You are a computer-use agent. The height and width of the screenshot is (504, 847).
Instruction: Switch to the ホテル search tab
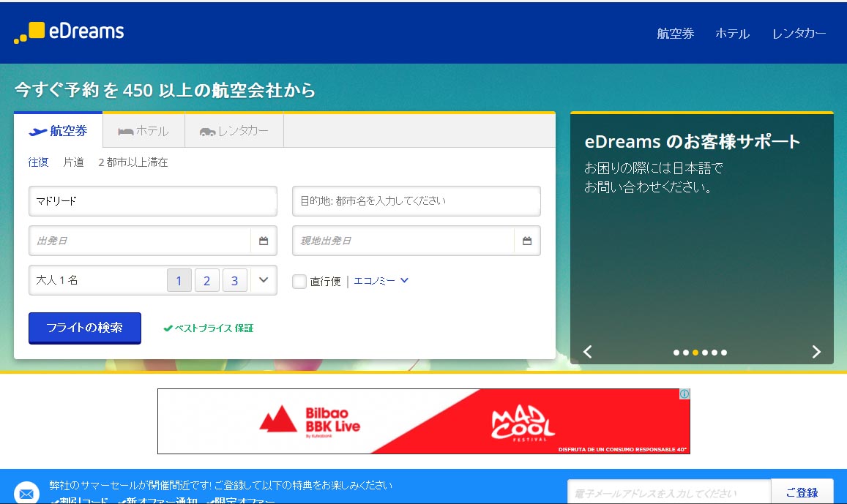pos(143,131)
